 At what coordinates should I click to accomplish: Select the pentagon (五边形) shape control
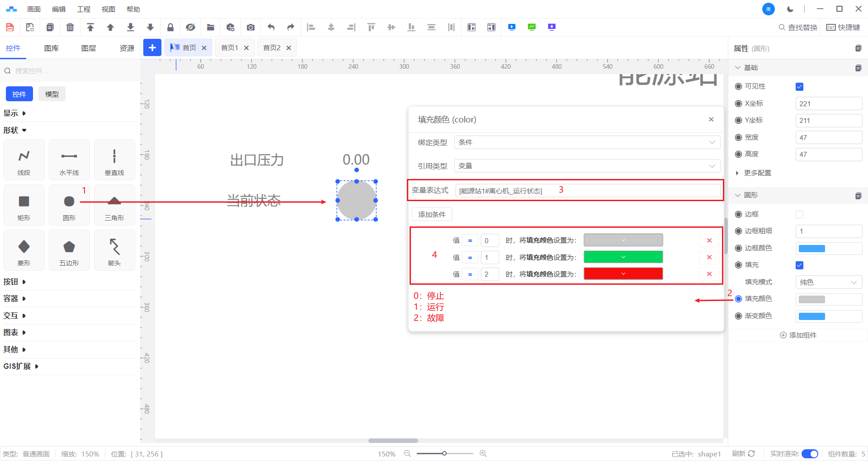click(69, 250)
